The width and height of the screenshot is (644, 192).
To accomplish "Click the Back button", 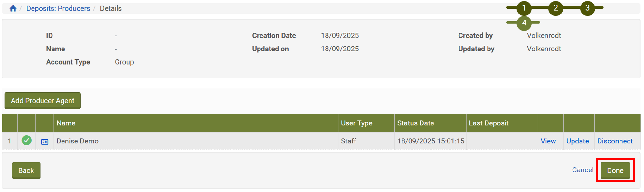I will (26, 170).
